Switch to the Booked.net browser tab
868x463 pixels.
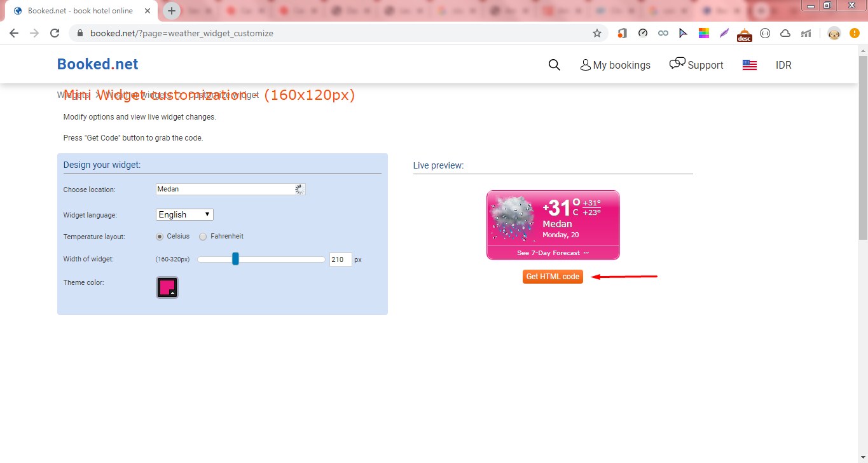point(81,11)
